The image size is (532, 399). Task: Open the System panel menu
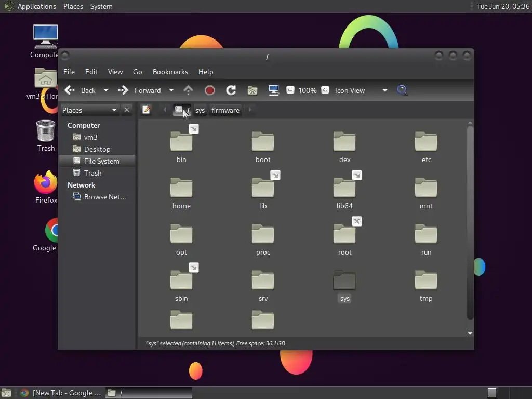click(101, 6)
